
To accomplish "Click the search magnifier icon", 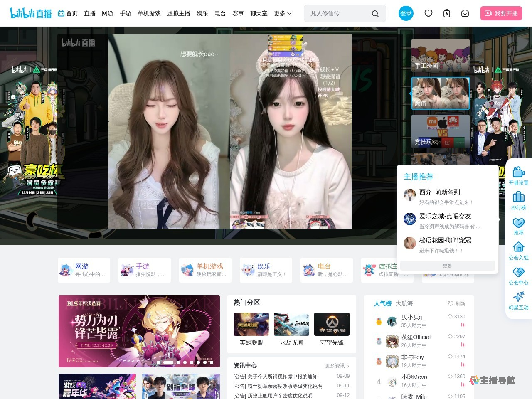I will point(375,14).
